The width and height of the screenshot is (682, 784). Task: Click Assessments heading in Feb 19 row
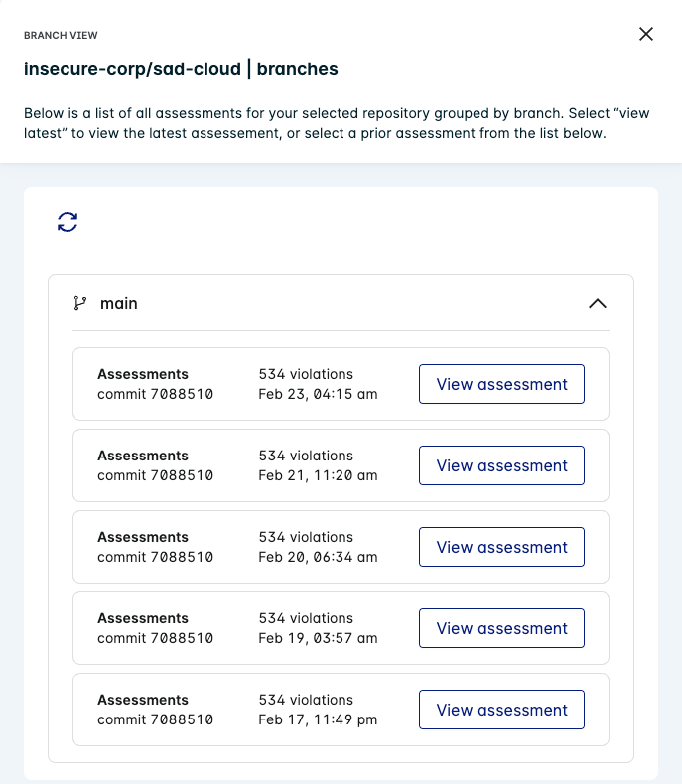pyautogui.click(x=143, y=618)
